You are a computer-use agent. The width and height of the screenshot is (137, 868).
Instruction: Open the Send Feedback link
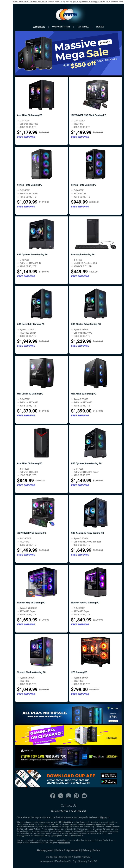(x=78, y=811)
